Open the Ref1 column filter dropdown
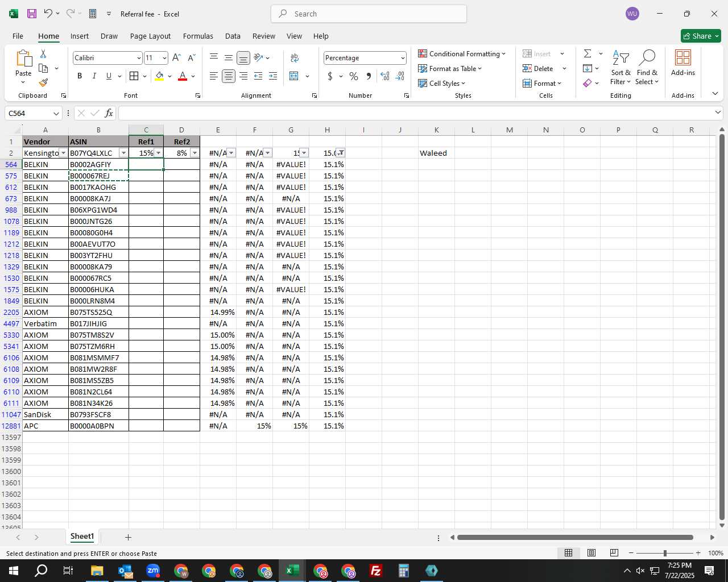728x582 pixels. (x=159, y=153)
